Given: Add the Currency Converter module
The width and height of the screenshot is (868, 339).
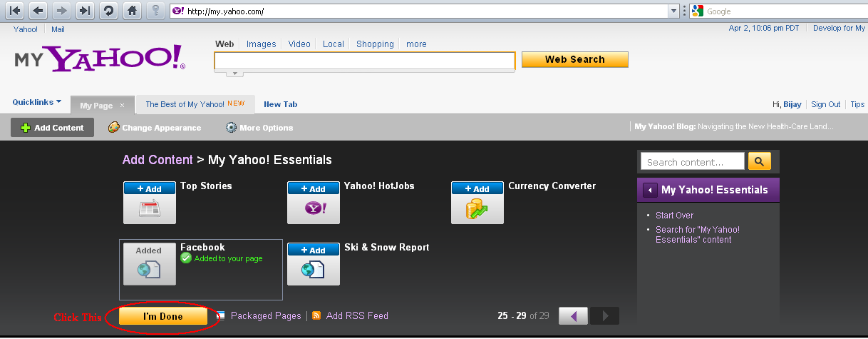Looking at the screenshot, I should click(x=477, y=188).
